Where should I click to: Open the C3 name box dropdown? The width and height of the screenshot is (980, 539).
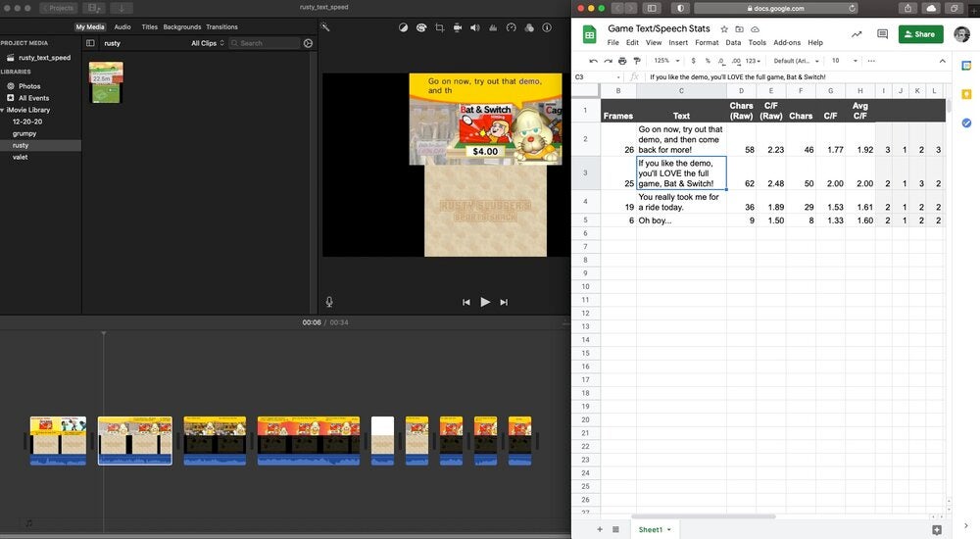(x=618, y=76)
